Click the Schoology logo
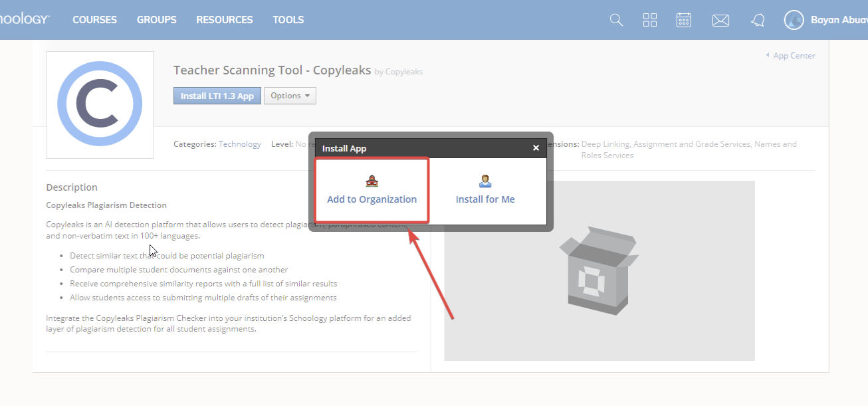This screenshot has height=406, width=868. pyautogui.click(x=25, y=19)
